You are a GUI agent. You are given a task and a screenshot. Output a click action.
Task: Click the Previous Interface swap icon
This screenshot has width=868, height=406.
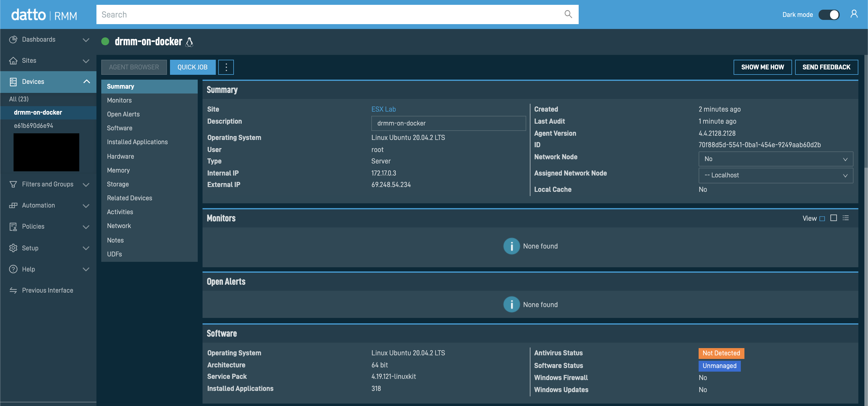[x=13, y=290]
